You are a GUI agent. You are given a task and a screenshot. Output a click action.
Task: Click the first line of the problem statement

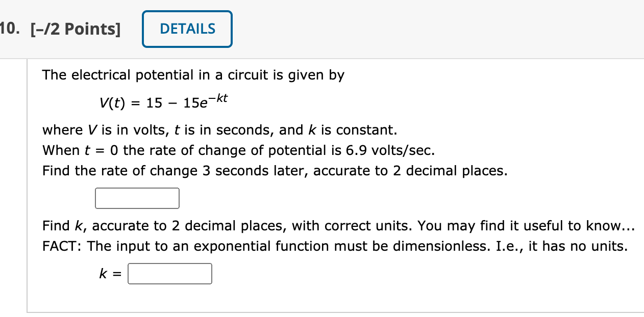tap(193, 75)
